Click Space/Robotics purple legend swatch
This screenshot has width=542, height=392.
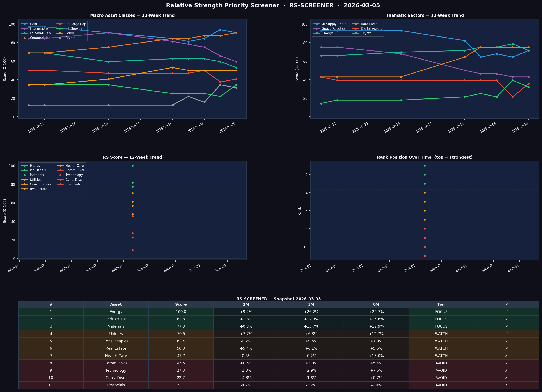(317, 29)
